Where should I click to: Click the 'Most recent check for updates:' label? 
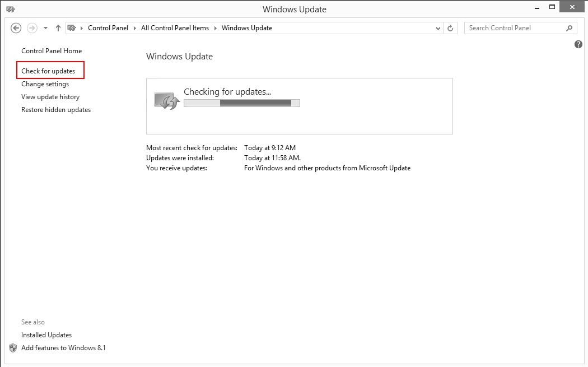point(192,148)
